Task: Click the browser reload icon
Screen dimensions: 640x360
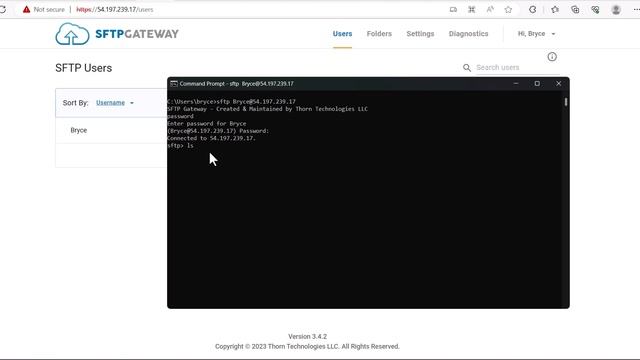Action: 3,9
